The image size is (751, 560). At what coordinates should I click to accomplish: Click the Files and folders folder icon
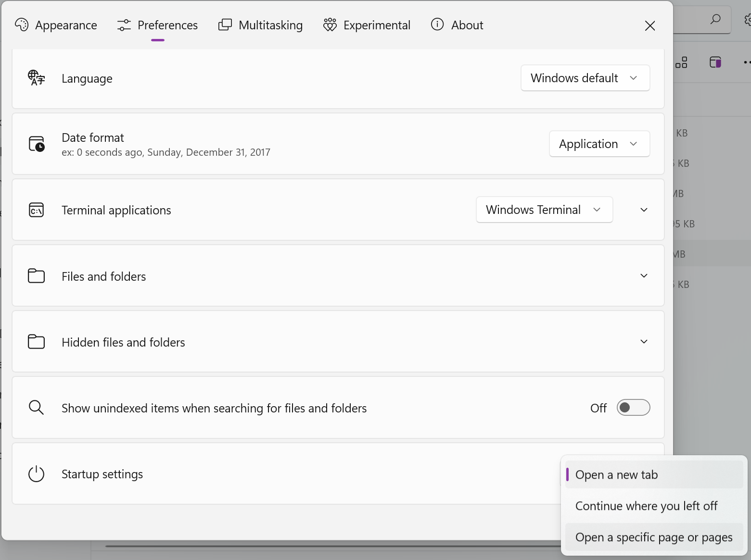pyautogui.click(x=36, y=276)
